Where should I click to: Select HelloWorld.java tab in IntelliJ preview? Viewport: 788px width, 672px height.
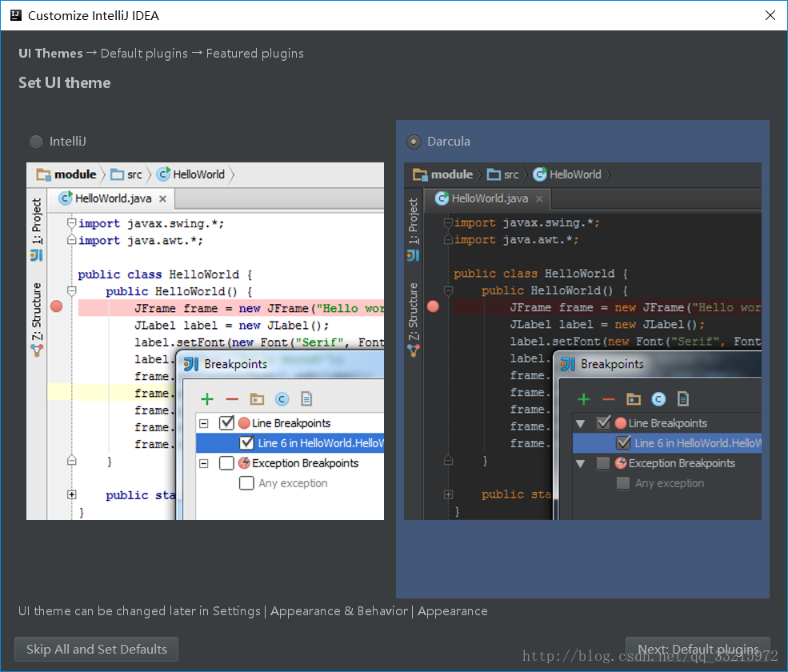tap(111, 198)
